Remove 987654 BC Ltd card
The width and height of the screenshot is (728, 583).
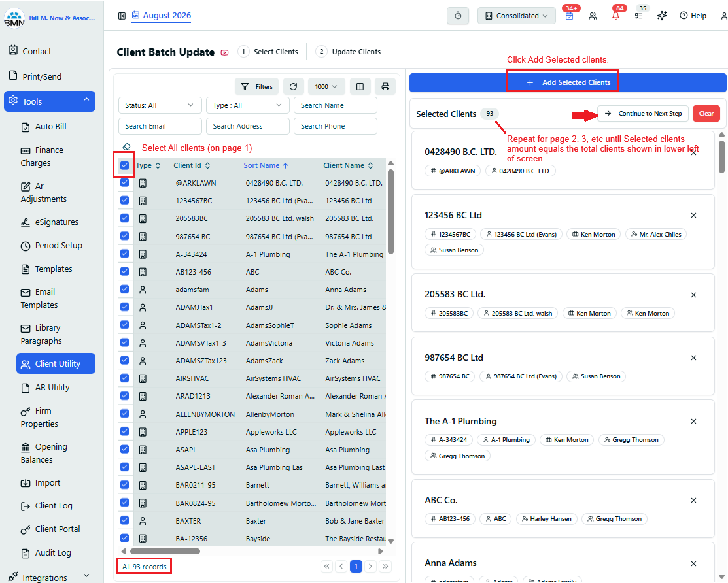click(x=693, y=358)
